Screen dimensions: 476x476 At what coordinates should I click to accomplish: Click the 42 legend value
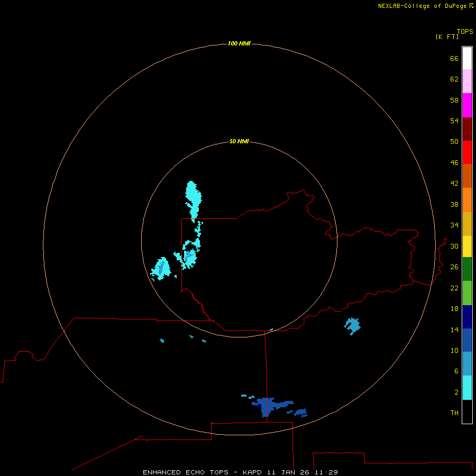point(454,183)
